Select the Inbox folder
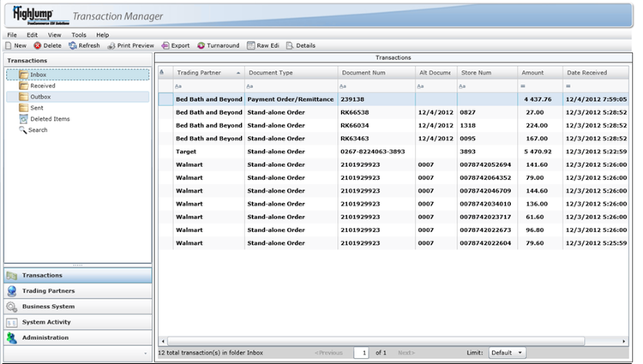Viewport: 643px width, 364px height. 78,75
